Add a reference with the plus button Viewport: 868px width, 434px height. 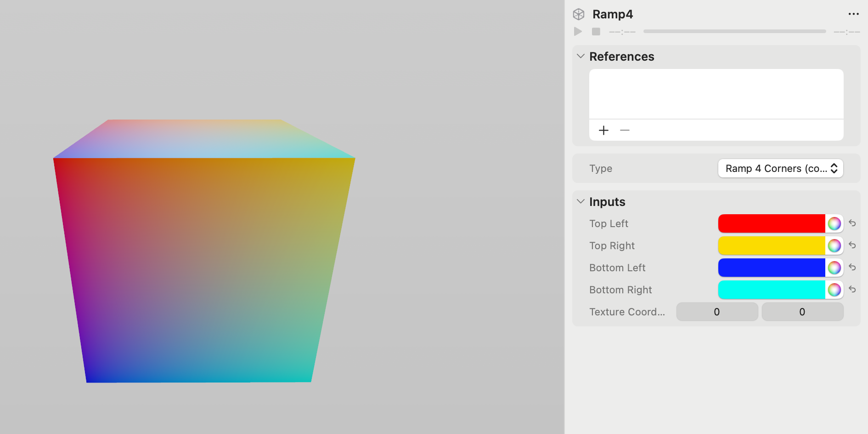[x=603, y=130]
